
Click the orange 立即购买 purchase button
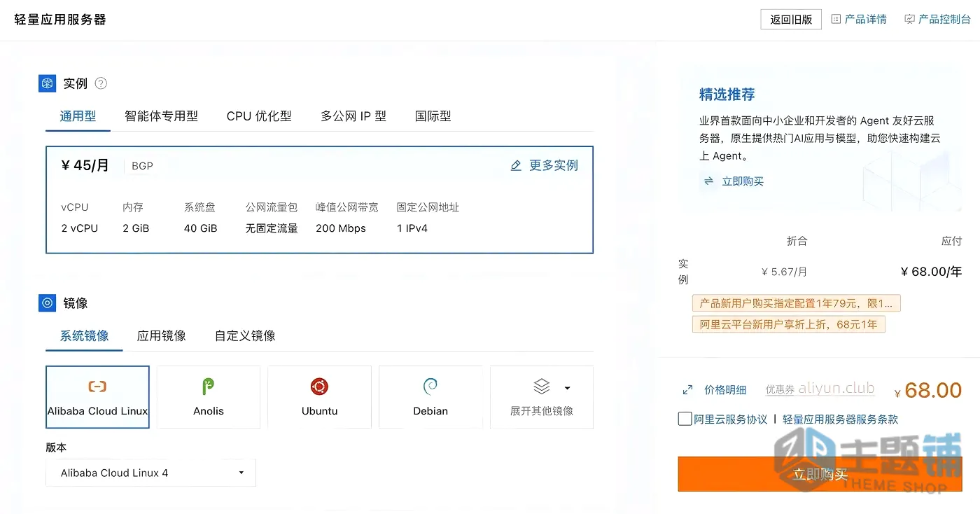click(820, 474)
